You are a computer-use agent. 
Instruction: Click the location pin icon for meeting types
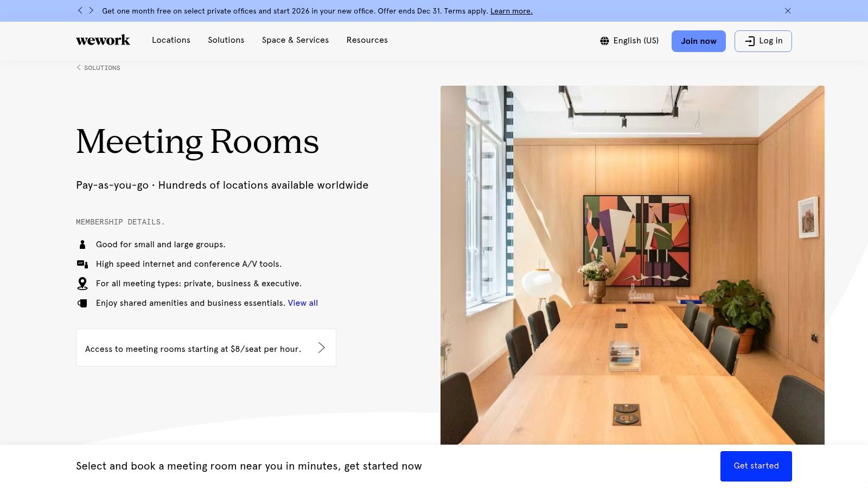(82, 284)
